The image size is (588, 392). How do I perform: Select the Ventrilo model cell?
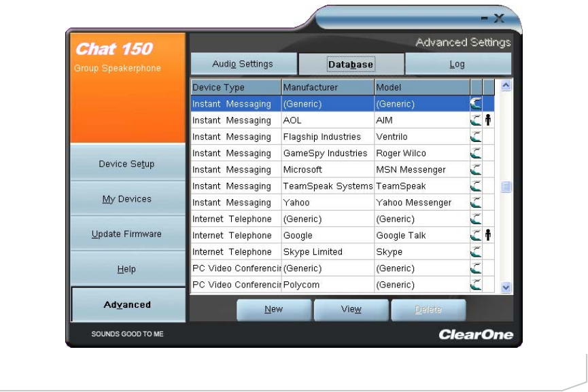[x=422, y=137]
